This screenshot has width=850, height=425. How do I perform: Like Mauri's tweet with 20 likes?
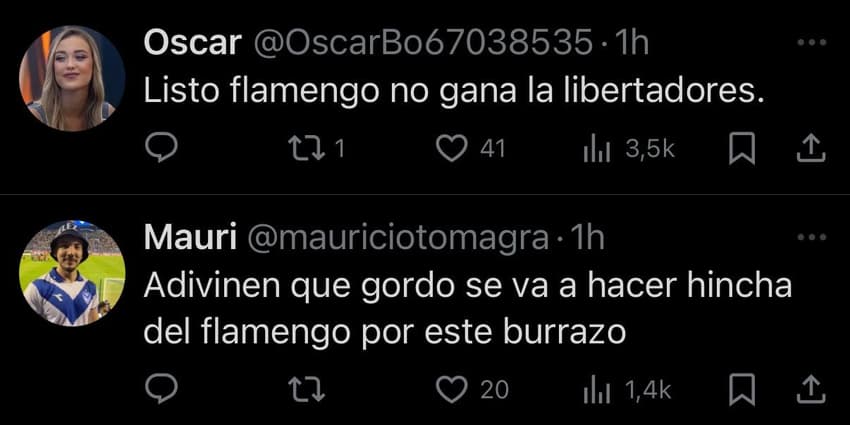452,390
